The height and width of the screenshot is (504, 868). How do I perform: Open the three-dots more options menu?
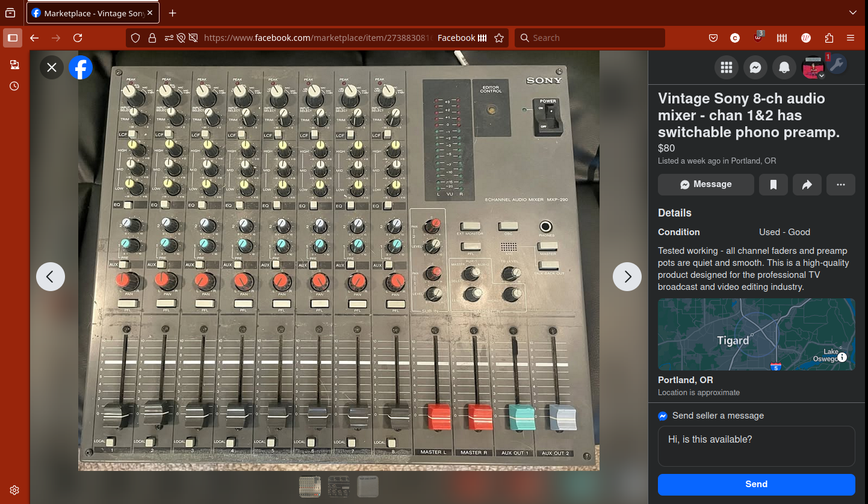tap(841, 185)
